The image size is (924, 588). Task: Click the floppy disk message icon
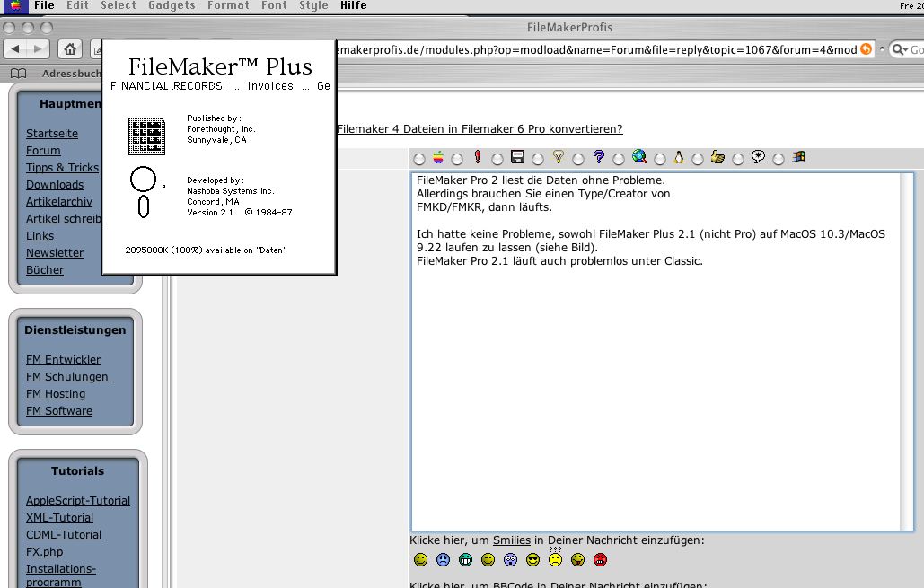pos(517,157)
